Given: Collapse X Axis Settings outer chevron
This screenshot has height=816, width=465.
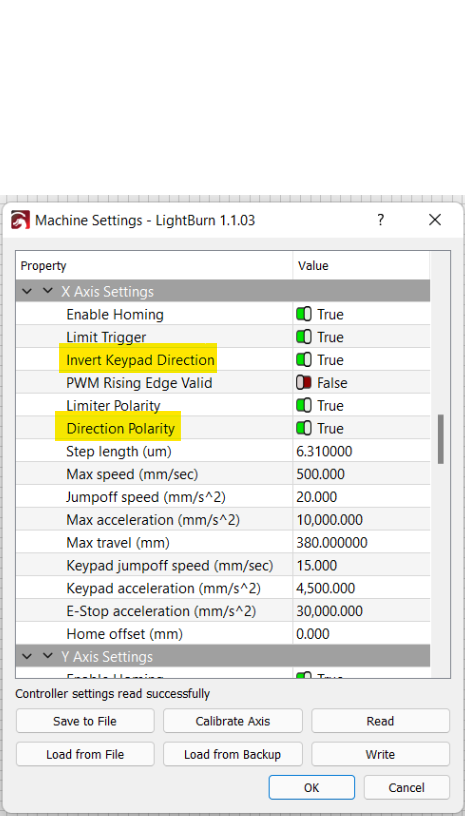Looking at the screenshot, I should [27, 291].
